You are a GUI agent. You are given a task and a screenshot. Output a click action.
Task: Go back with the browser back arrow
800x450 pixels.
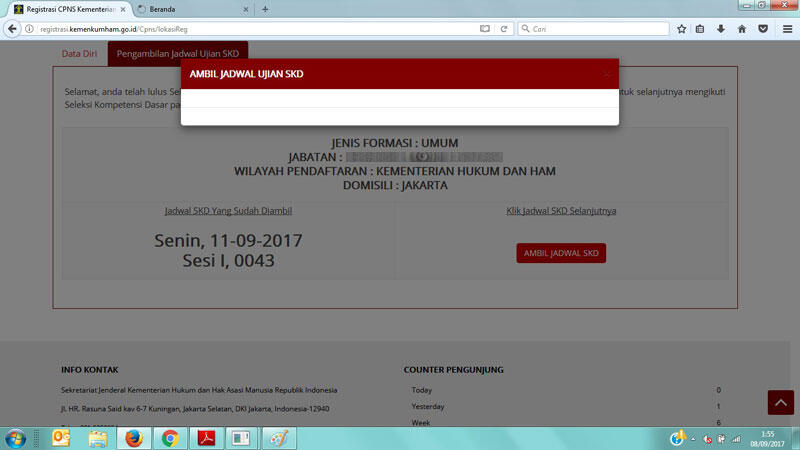coord(12,29)
